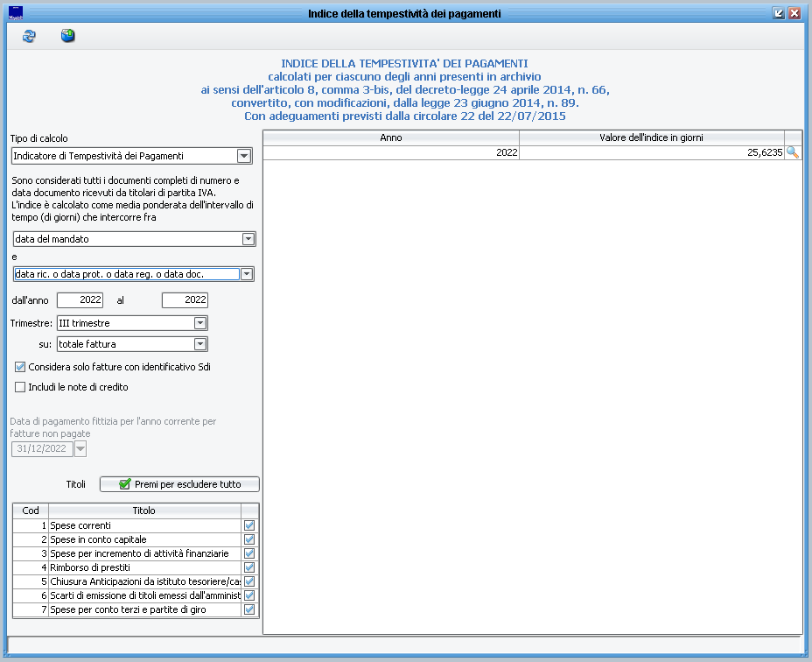Viewport: 812px width, 662px height.
Task: Toggle 'Considera solo fatture con identificativo Sdi'
Action: pyautogui.click(x=20, y=367)
